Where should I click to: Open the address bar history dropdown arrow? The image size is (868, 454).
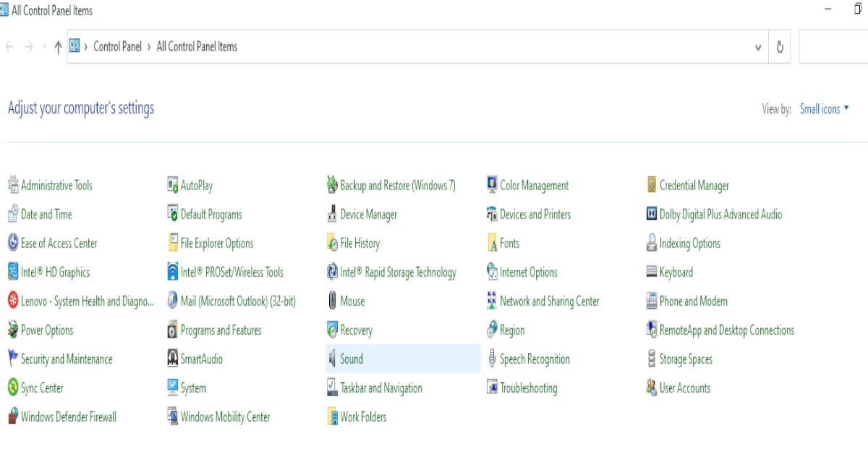[x=757, y=48]
